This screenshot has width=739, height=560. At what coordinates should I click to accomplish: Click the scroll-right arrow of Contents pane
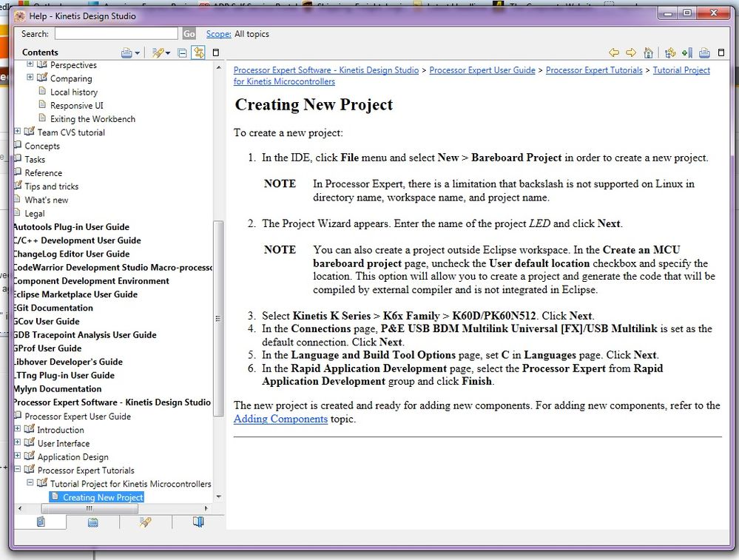coord(206,508)
